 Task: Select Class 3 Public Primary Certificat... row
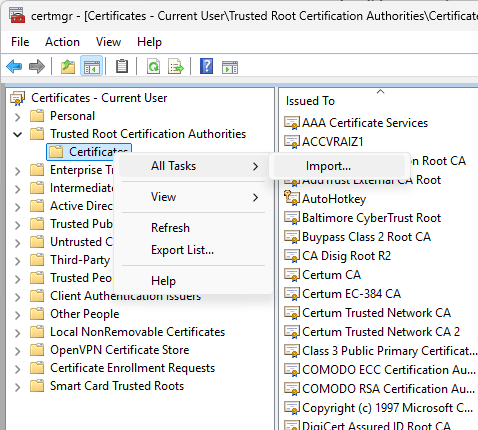389,351
